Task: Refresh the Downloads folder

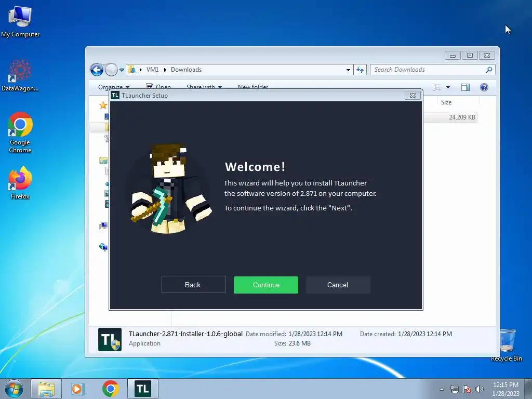Action: [x=360, y=70]
